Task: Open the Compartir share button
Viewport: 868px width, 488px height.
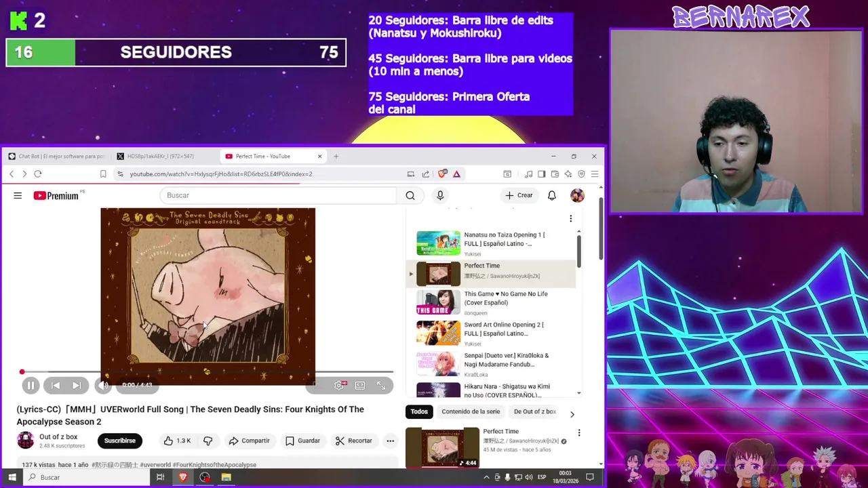Action: point(249,441)
